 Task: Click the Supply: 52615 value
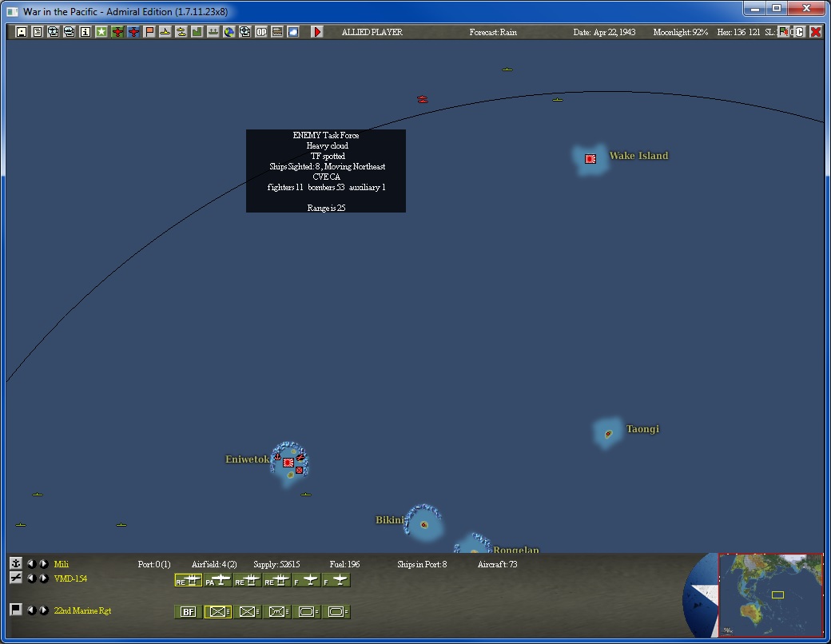(276, 564)
